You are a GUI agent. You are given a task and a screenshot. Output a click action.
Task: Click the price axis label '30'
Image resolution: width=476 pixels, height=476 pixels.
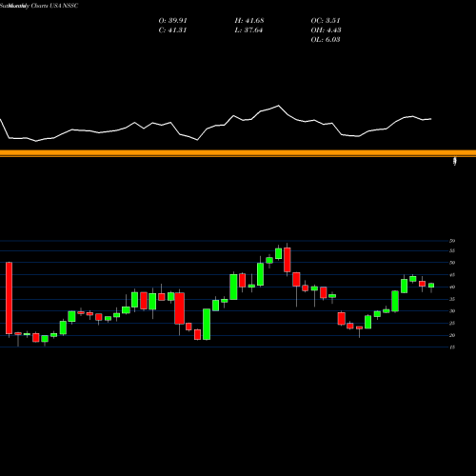[x=452, y=311]
